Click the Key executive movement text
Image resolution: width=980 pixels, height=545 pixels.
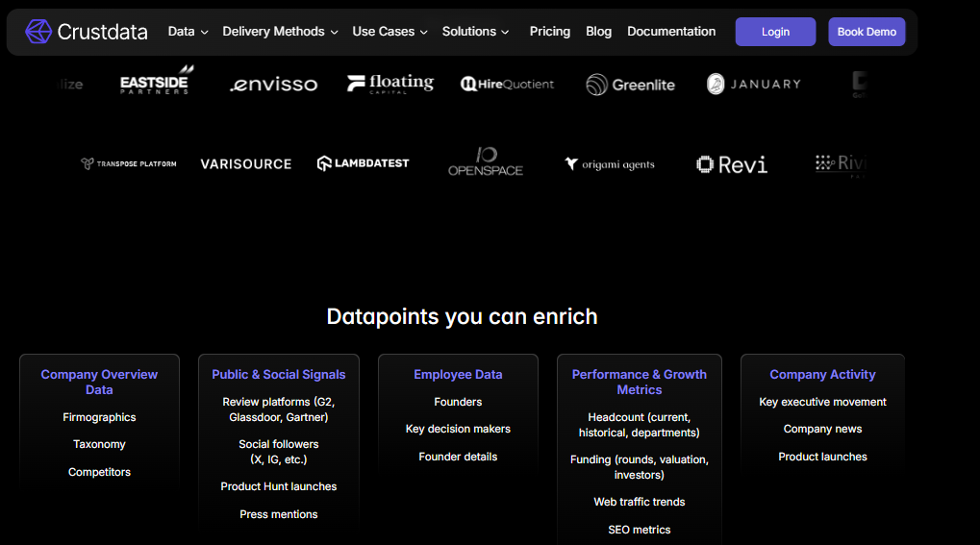pos(822,402)
